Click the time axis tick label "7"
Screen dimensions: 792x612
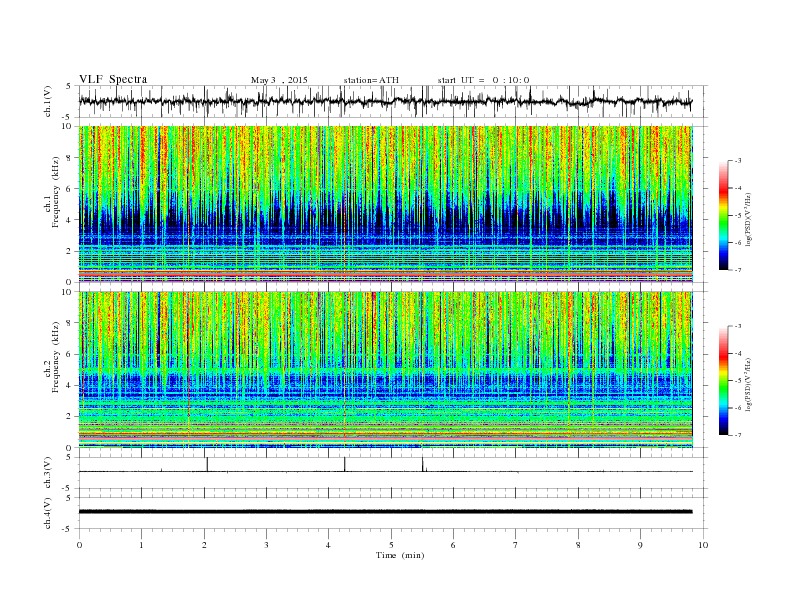[x=516, y=545]
